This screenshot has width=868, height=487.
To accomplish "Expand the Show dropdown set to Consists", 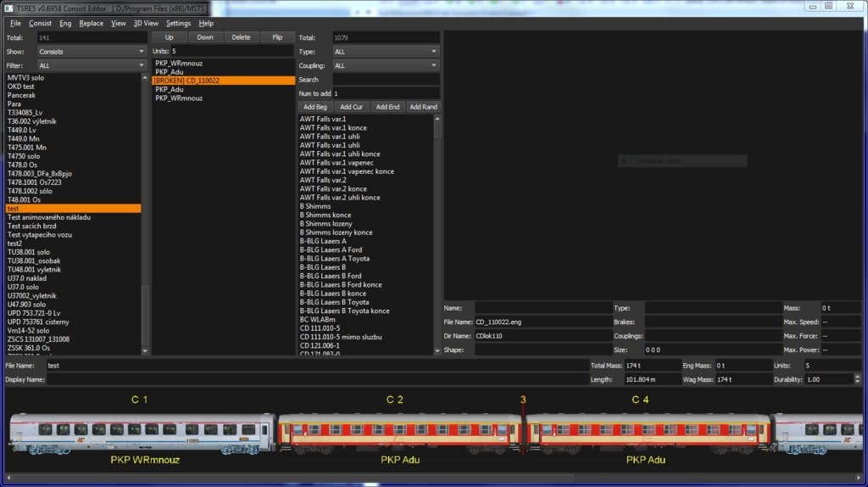I will pyautogui.click(x=92, y=52).
